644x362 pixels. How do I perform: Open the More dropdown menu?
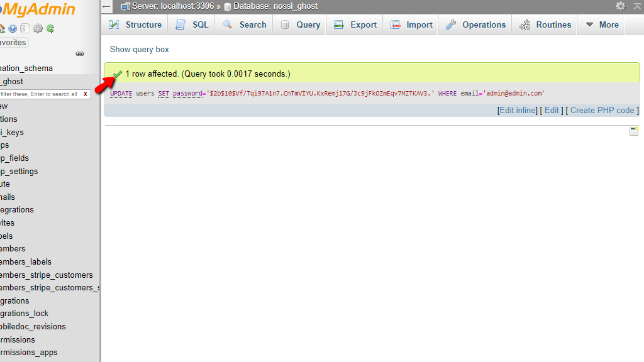601,25
